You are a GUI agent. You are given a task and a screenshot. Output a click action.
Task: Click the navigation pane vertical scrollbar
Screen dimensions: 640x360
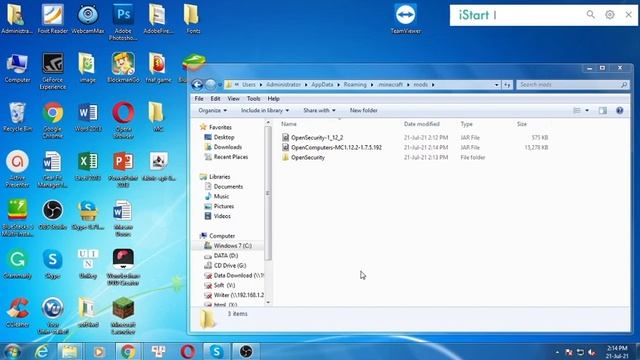(268, 193)
